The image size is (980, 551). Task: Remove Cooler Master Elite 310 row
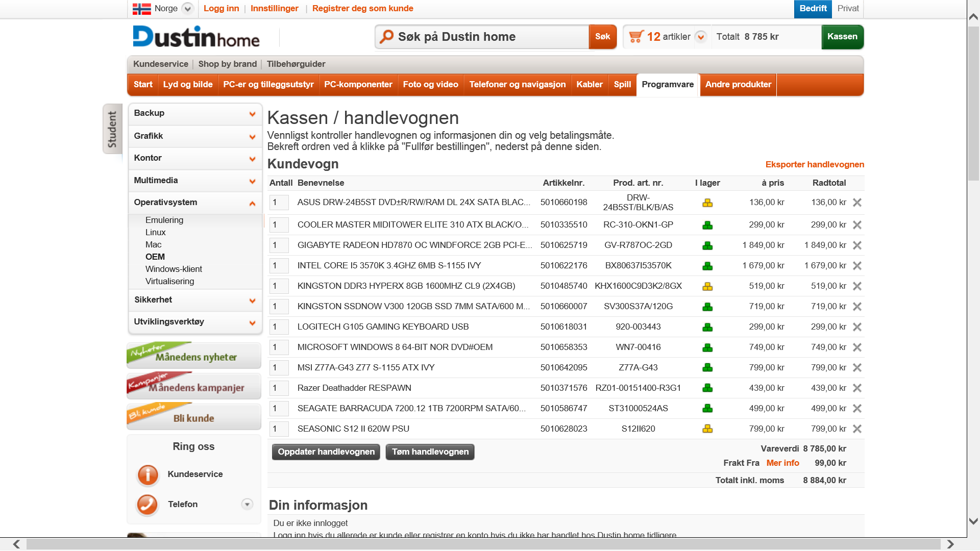[x=857, y=225]
